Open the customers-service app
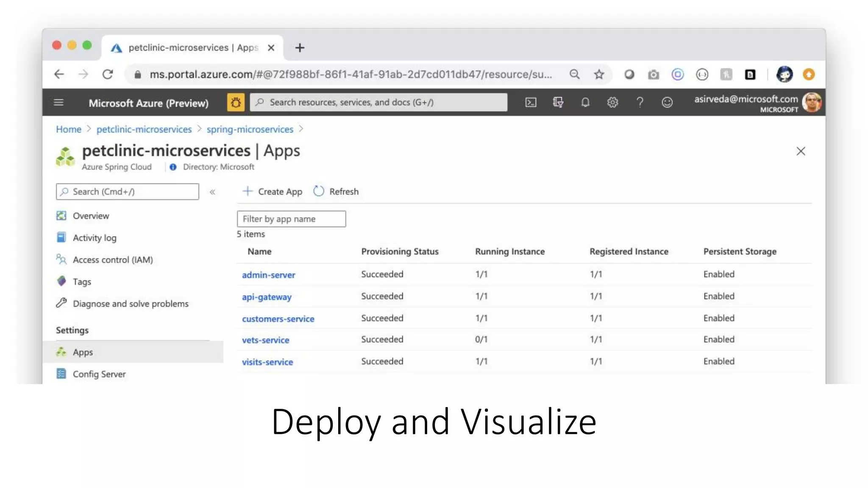This screenshot has width=868, height=488. tap(278, 319)
